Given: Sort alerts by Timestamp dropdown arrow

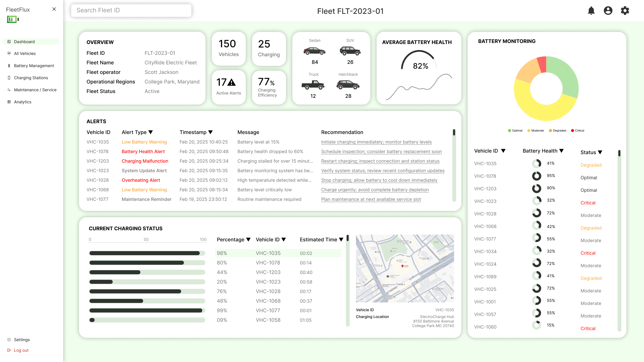Looking at the screenshot, I should 211,132.
